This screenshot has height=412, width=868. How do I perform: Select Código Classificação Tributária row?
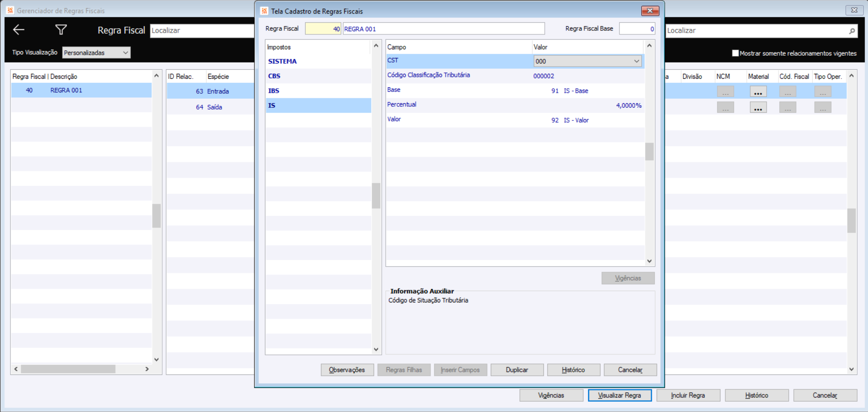point(515,76)
